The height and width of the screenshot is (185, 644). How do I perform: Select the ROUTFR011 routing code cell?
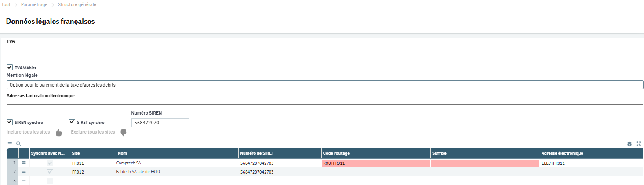(376, 163)
